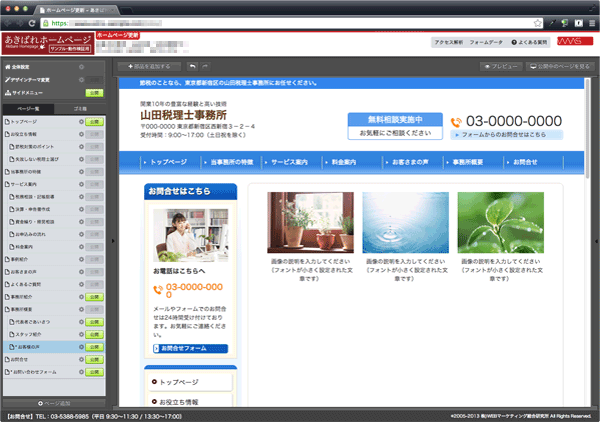Click the gear icon next to トップページ
This screenshot has height=422, width=600.
pos(80,120)
